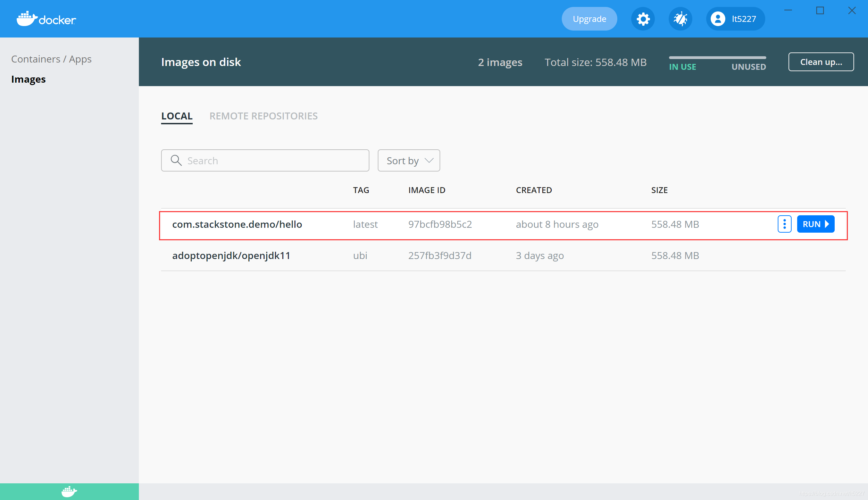Click the Upgrade button

click(589, 19)
